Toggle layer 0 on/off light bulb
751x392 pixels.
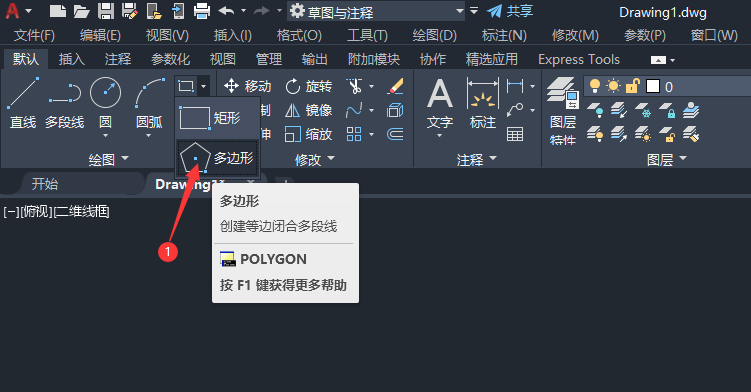click(x=594, y=86)
